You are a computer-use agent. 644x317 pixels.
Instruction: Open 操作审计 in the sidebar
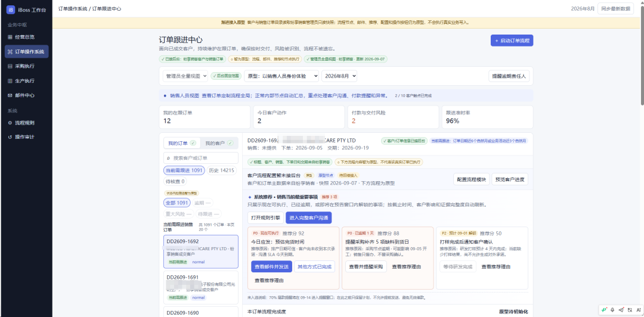(26, 137)
